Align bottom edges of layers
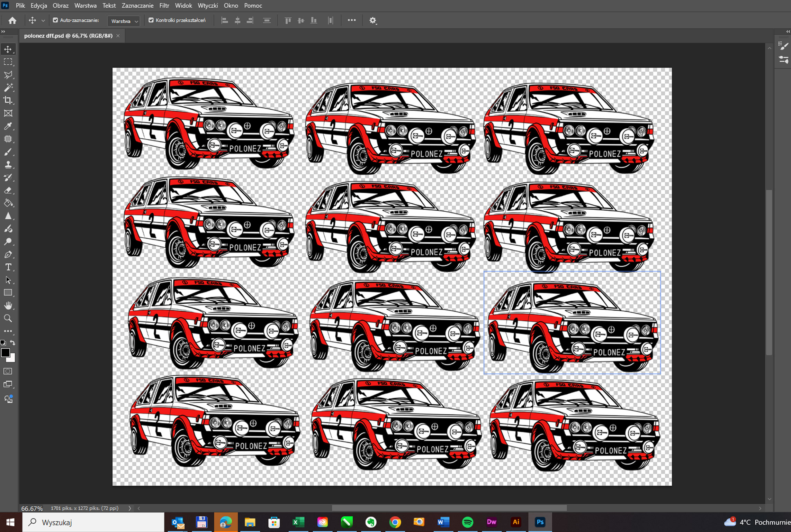Viewport: 791px width, 532px height. click(314, 20)
